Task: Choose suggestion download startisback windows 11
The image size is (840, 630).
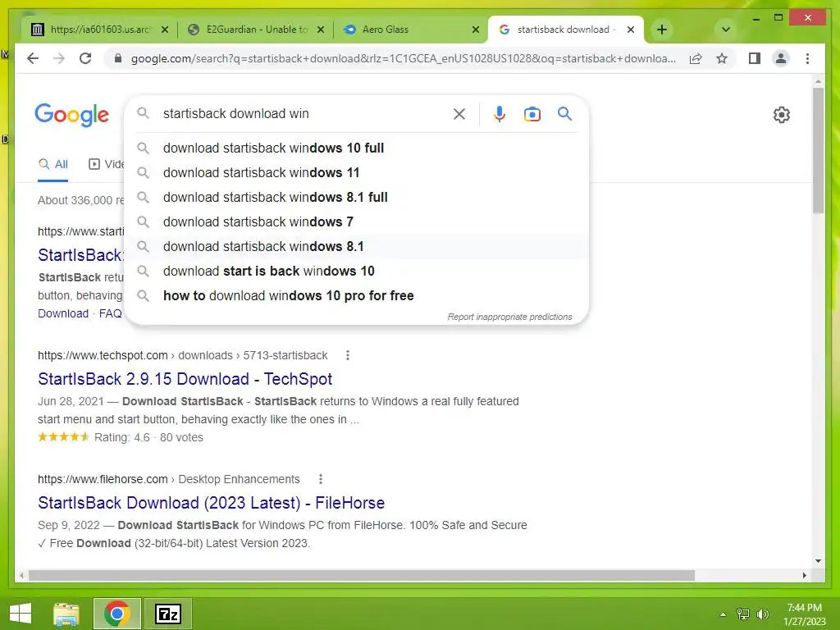Action: click(356, 172)
